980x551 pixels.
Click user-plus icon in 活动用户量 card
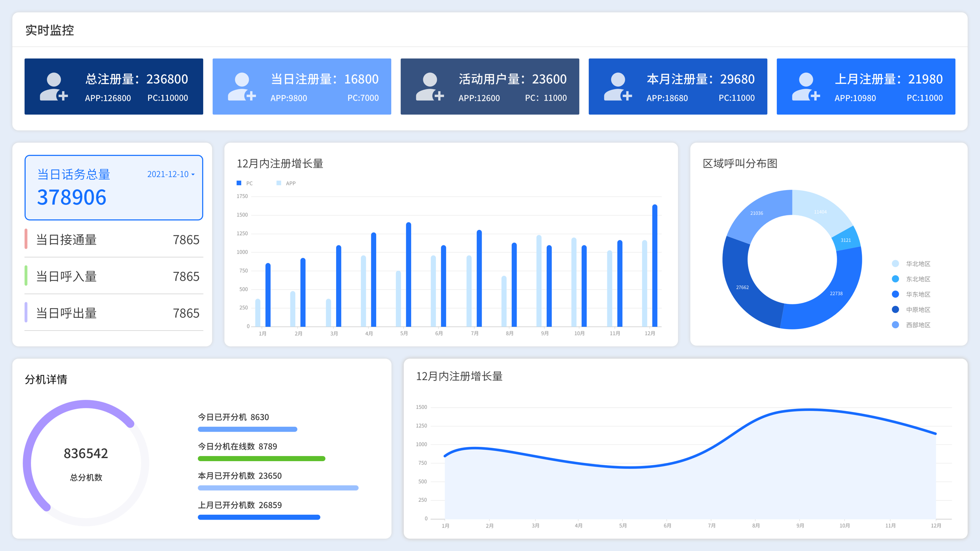coord(430,87)
